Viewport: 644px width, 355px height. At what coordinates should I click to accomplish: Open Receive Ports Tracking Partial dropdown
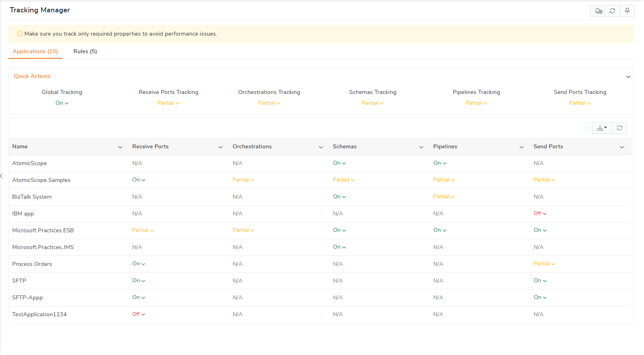pos(169,103)
